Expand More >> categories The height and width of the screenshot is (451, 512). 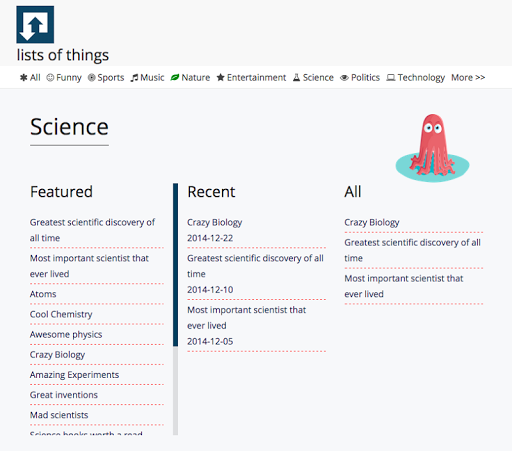(468, 78)
